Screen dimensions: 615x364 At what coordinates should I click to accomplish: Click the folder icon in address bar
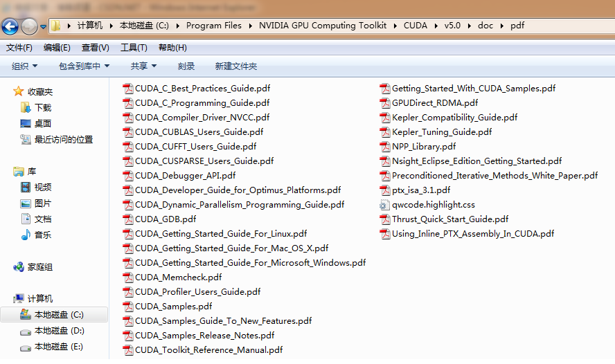(55, 26)
